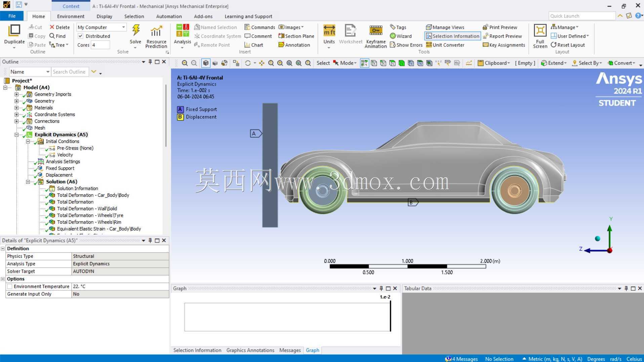Open the Units tool
644x362 pixels.
(x=329, y=35)
